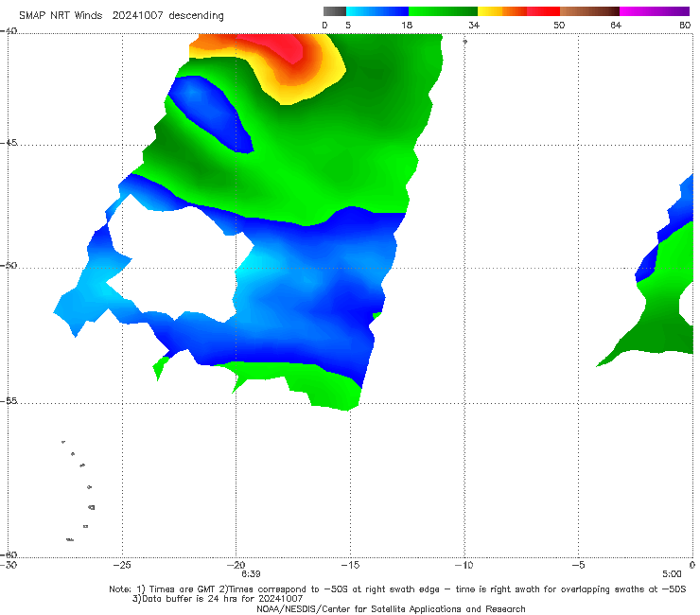Click the gray segment of the wind color bar
The height and width of the screenshot is (615, 700).
pos(335,11)
